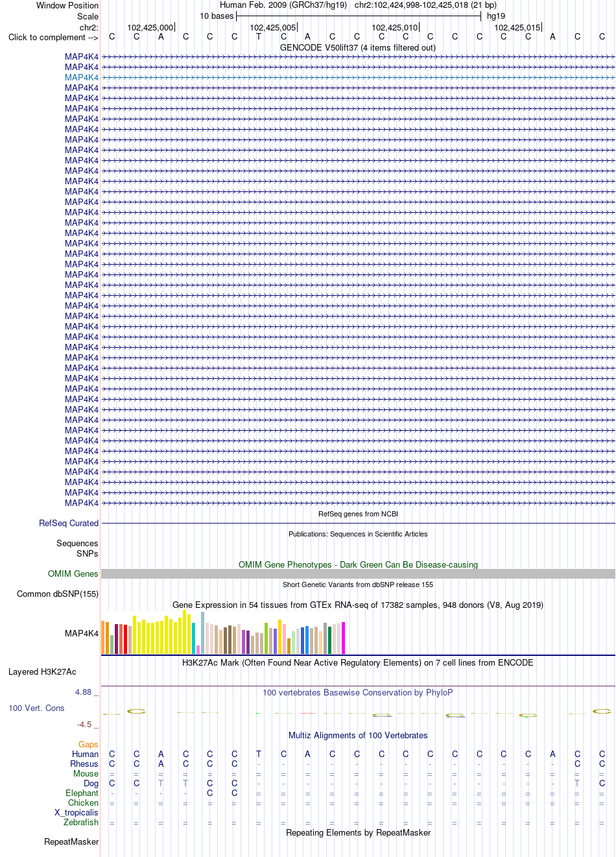The width and height of the screenshot is (616, 857).
Task: Select the X_tropicalis species row label
Action: pyautogui.click(x=77, y=812)
